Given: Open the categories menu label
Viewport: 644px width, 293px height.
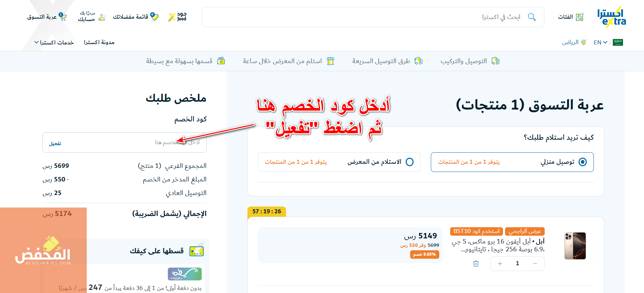Looking at the screenshot, I should pos(565,17).
